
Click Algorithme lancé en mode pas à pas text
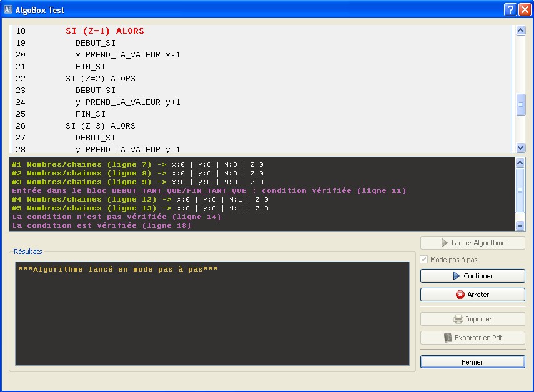pyautogui.click(x=118, y=269)
